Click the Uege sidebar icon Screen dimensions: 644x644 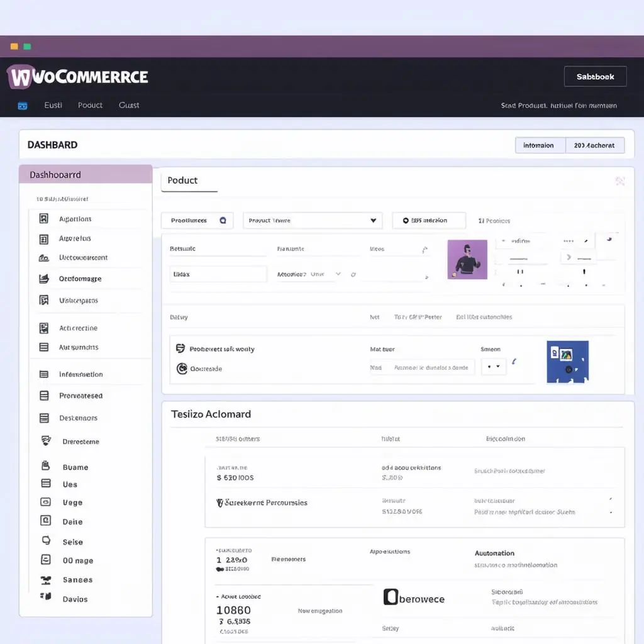pos(45,502)
